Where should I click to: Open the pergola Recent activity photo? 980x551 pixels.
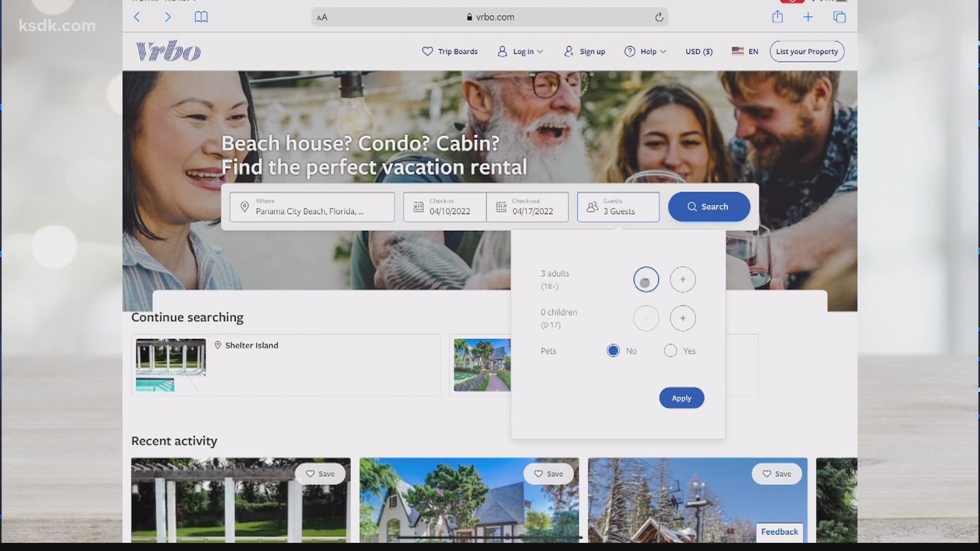tap(241, 500)
